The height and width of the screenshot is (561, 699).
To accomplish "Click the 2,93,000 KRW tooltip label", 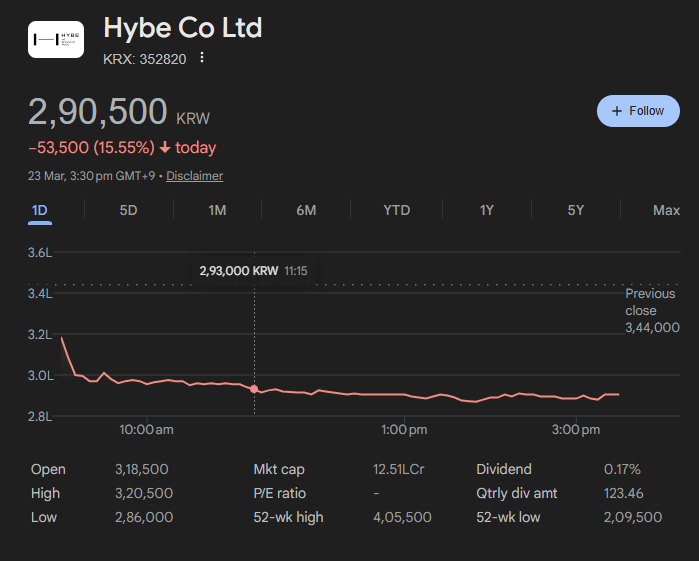I will coord(238,271).
